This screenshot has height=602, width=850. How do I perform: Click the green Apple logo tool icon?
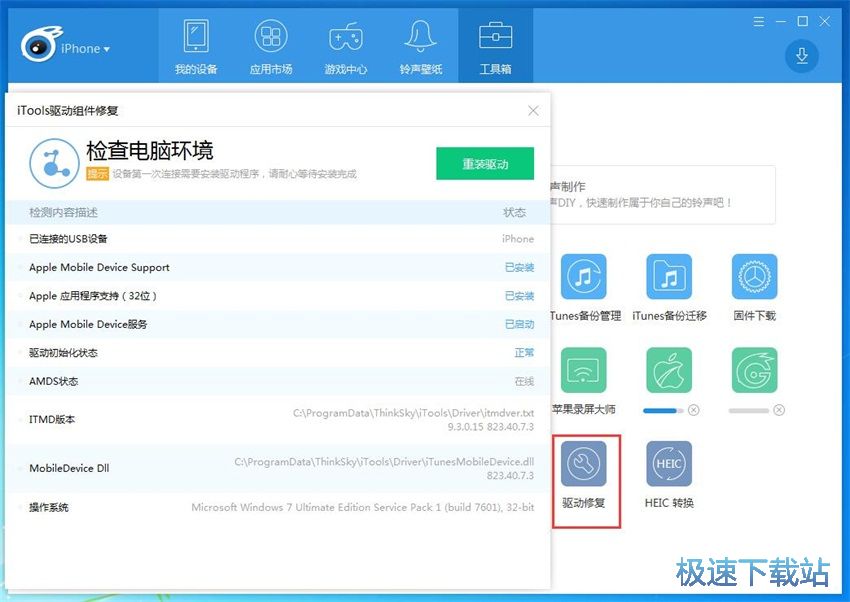669,370
